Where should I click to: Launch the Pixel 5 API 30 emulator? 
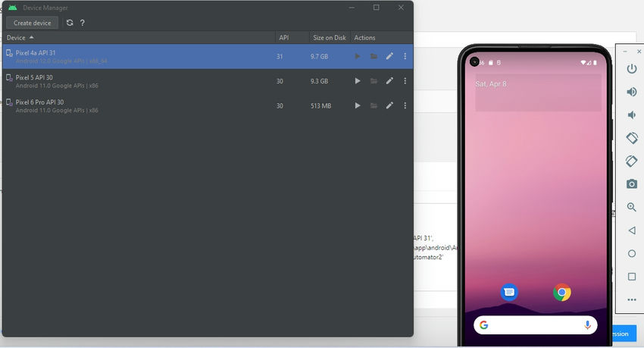point(358,81)
